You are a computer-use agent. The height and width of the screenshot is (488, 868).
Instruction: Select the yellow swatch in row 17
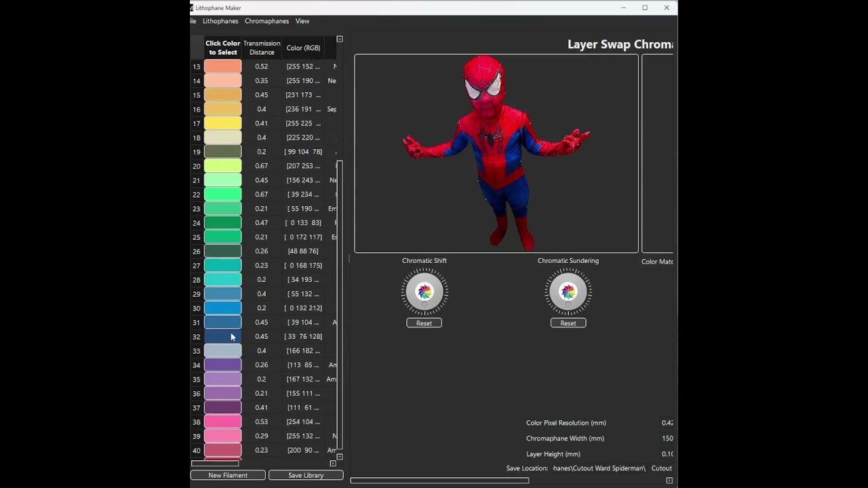point(222,123)
